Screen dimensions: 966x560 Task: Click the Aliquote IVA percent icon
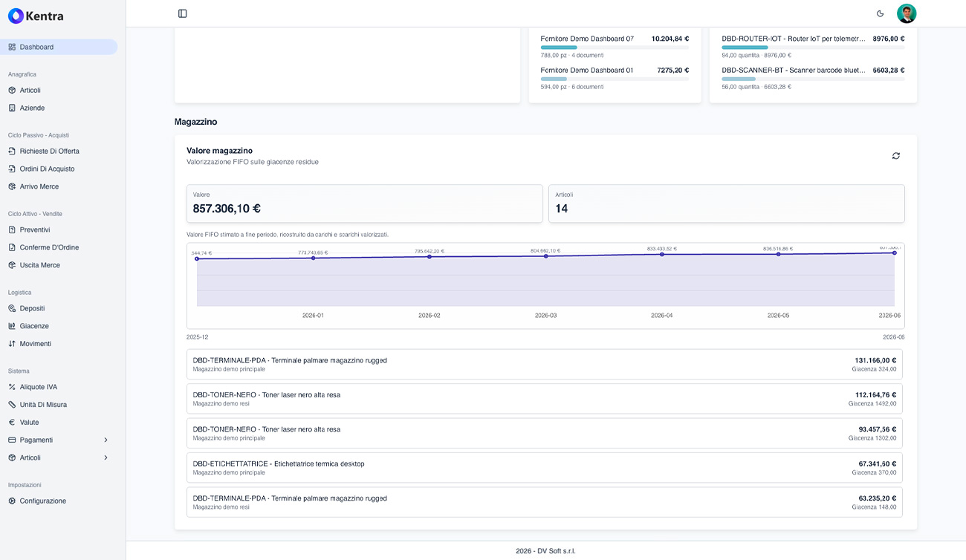12,387
